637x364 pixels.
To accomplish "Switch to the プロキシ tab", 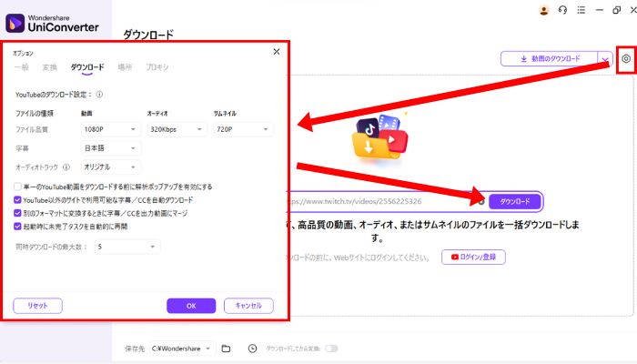I will (x=157, y=67).
